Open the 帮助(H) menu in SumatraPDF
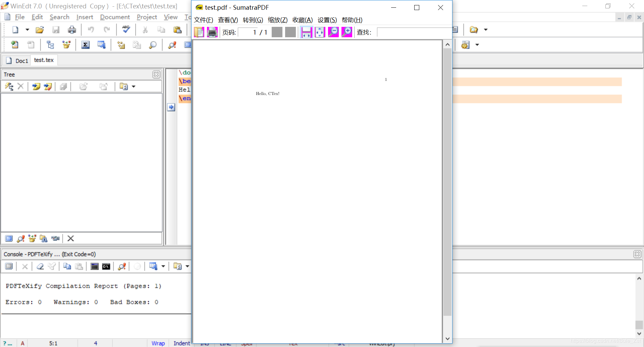 (x=352, y=20)
